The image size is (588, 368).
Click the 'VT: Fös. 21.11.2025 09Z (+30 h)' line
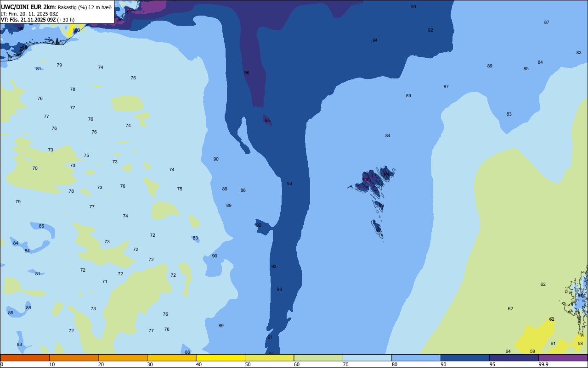click(x=38, y=20)
